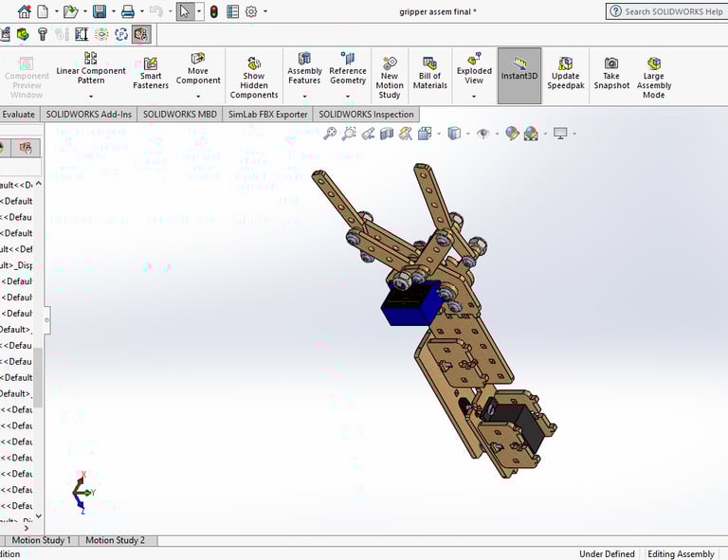Expand Move Component dropdown arrow
The width and height of the screenshot is (728, 560).
point(198,96)
